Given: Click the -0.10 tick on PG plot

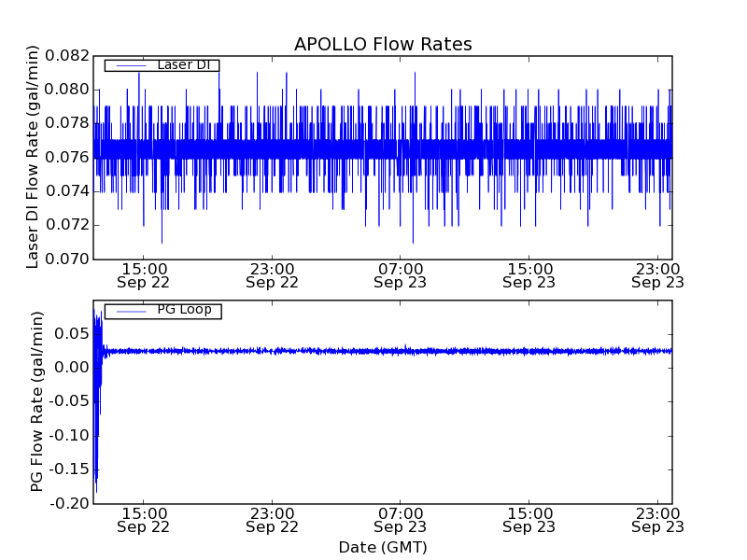Looking at the screenshot, I should [69, 435].
